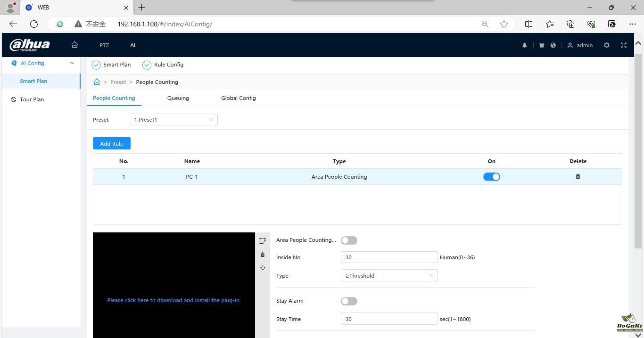644x338 pixels.
Task: Switch to the Queuing tab
Action: tap(178, 98)
